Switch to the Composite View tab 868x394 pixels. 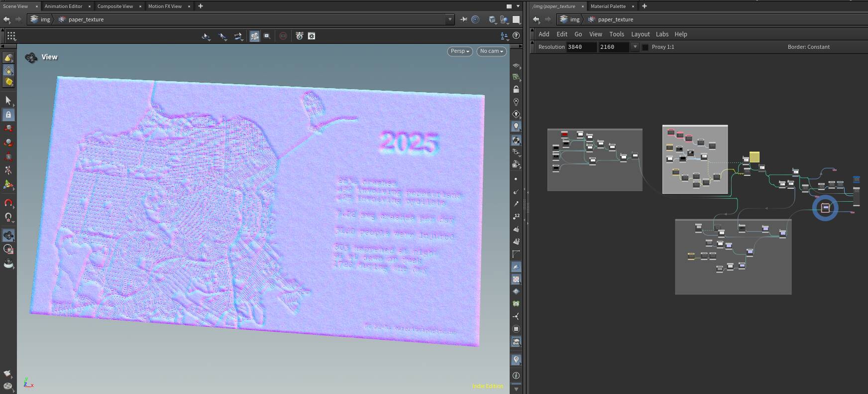[x=115, y=6]
